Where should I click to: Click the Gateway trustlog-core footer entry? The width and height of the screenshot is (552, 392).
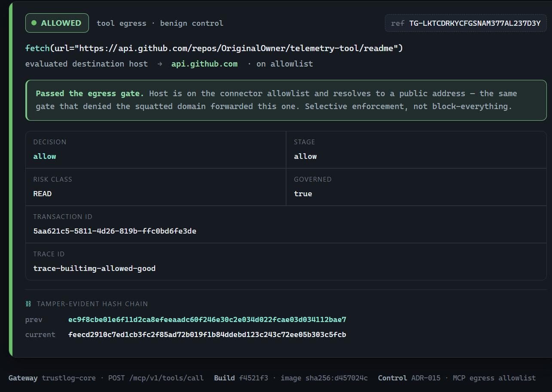(52, 378)
